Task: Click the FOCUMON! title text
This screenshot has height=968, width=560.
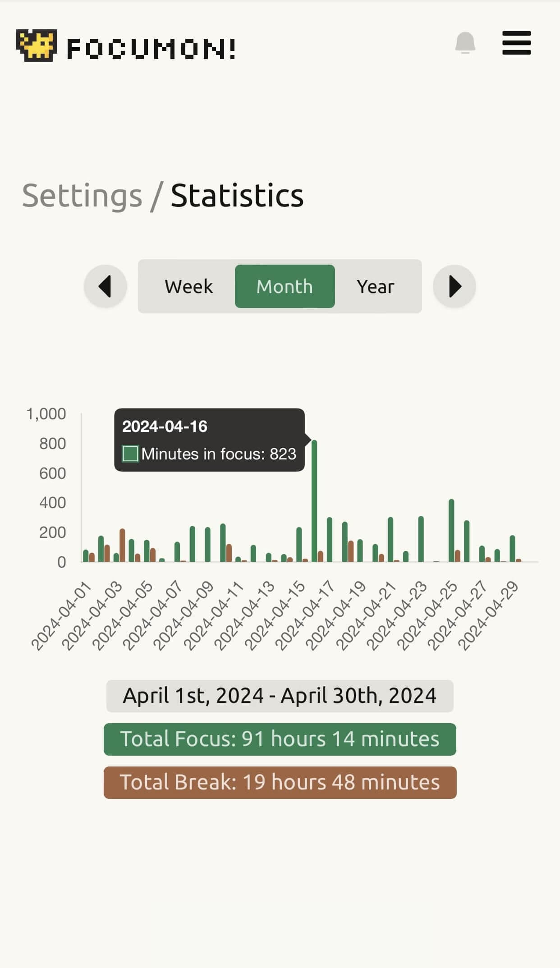Action: coord(151,49)
